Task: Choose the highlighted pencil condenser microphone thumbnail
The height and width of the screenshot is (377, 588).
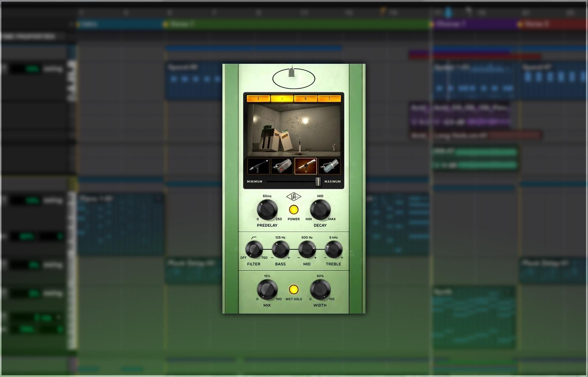Action: (306, 166)
